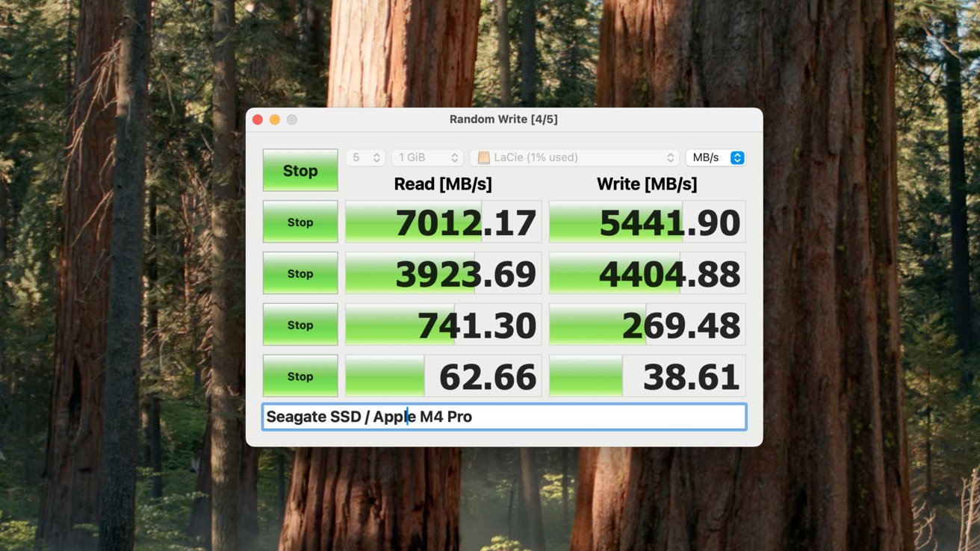Click the Stop button beside the 3923.69 read result

300,273
